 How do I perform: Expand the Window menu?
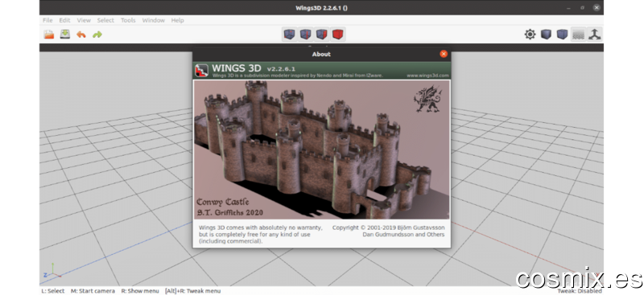click(154, 20)
